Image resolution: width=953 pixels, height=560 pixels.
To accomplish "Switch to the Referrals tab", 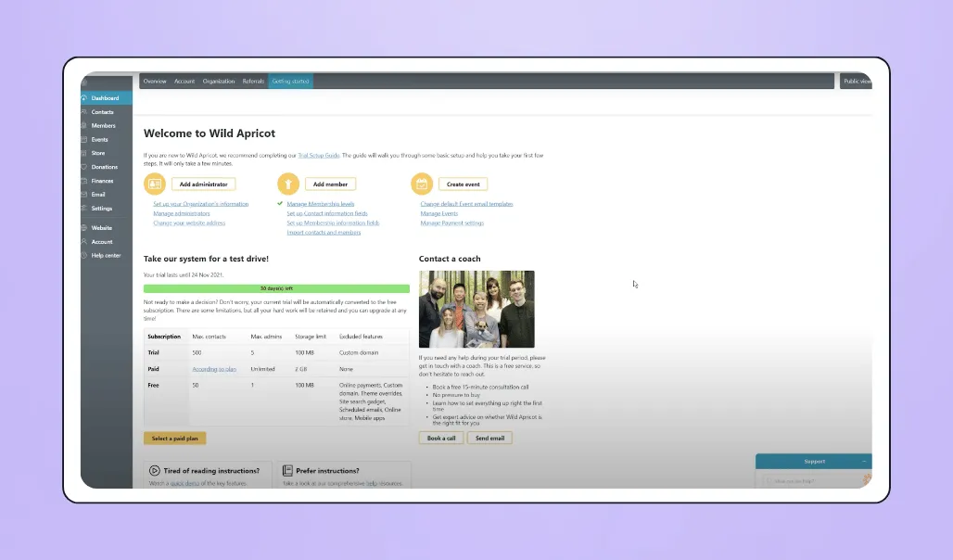I will coord(253,81).
